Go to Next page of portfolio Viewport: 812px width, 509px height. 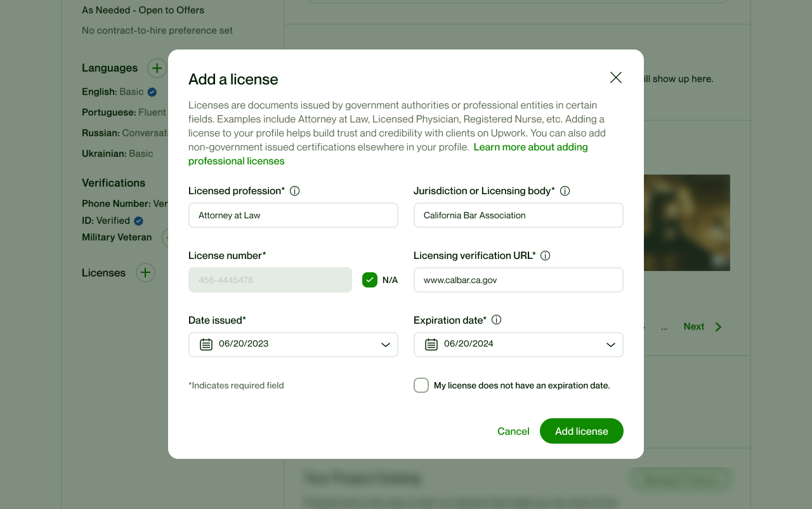pos(702,327)
